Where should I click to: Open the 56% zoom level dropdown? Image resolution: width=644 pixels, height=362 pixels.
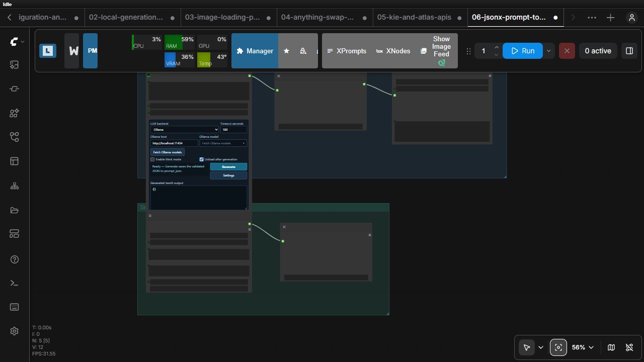pos(583,347)
